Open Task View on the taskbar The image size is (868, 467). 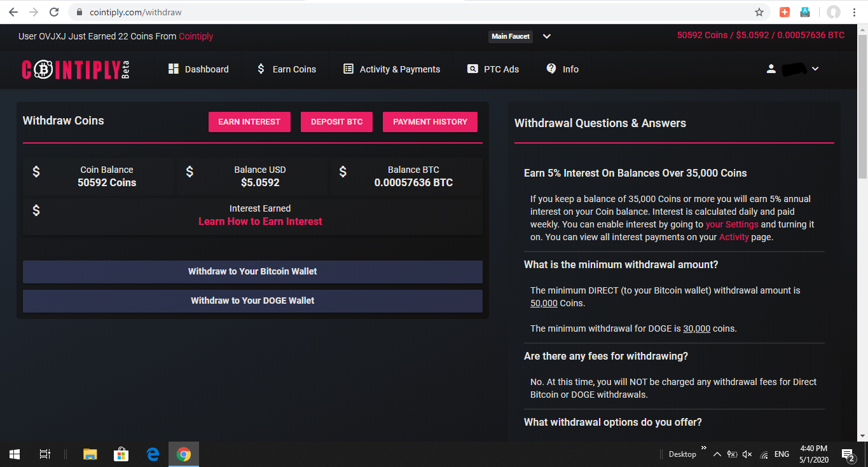(x=45, y=454)
